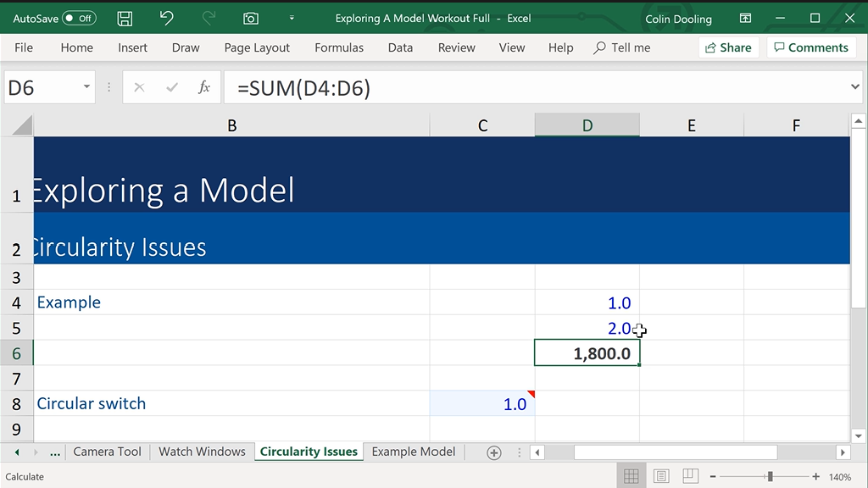Click the Save icon in title bar
Screen dimensions: 868x488
tap(125, 18)
